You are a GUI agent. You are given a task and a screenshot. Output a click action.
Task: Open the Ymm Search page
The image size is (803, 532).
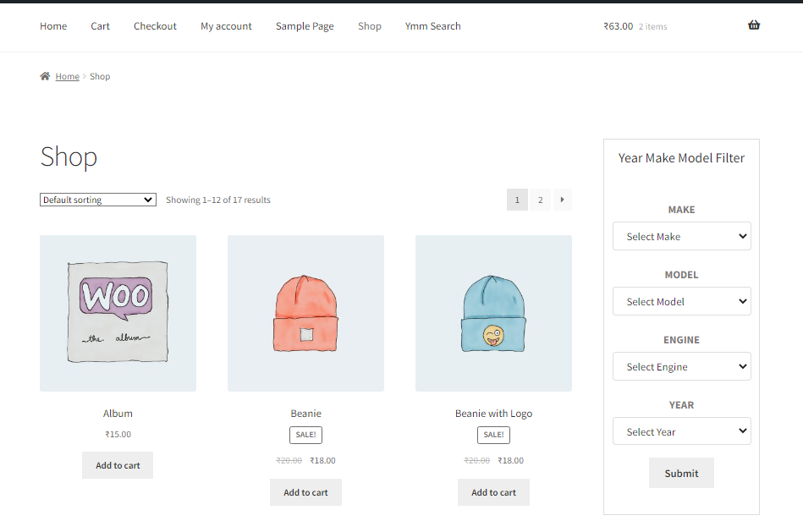coord(432,26)
